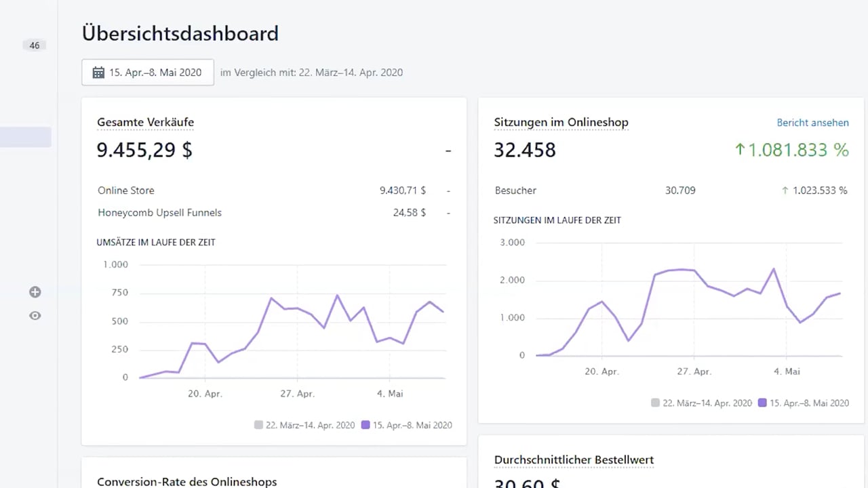868x488 pixels.
Task: Select the Online Store sales row
Action: pos(126,190)
